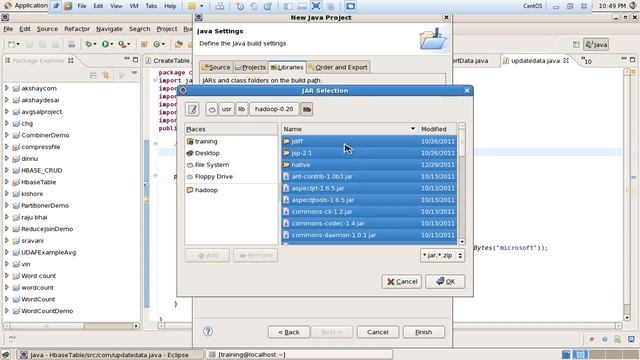Open the Search menu in Eclipse
The width and height of the screenshot is (640, 360).
140,29
